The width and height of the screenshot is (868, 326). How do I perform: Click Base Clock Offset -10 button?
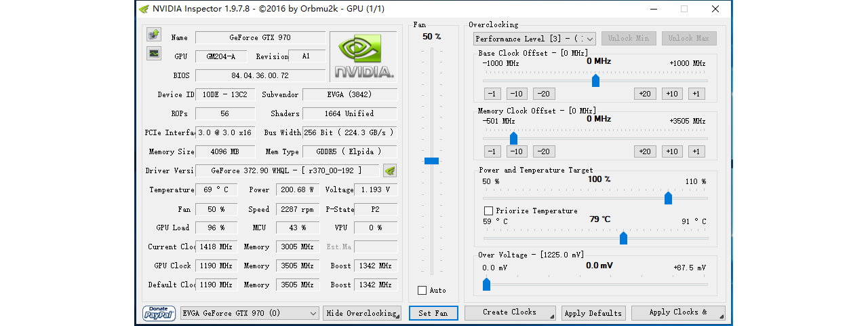(517, 94)
